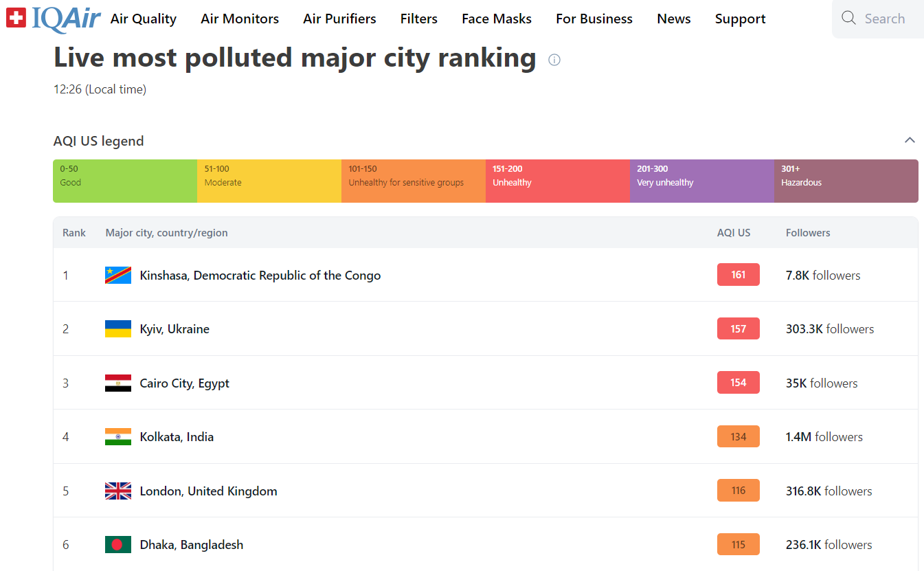This screenshot has height=571, width=924.
Task: Open the Air Quality menu
Action: point(143,19)
